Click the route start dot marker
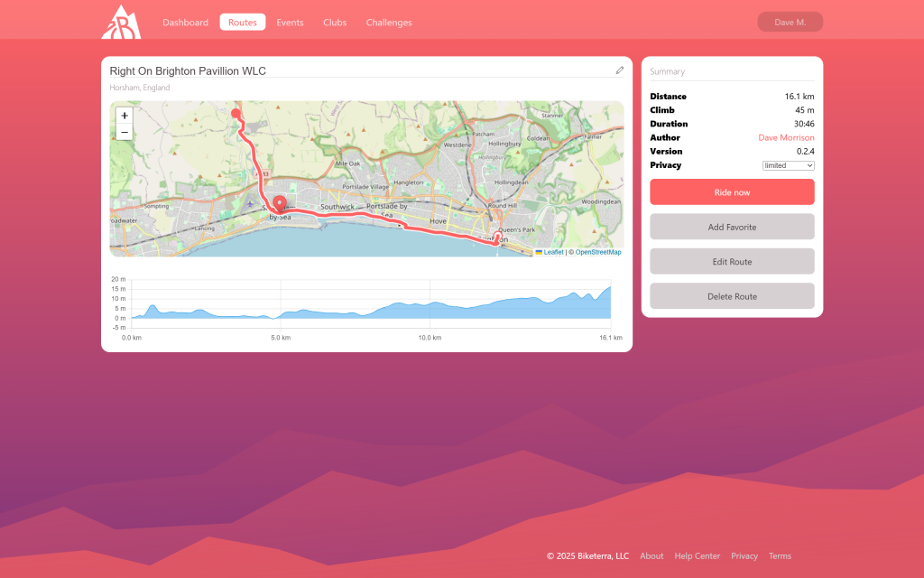Viewport: 924px width, 578px height. pyautogui.click(x=236, y=114)
